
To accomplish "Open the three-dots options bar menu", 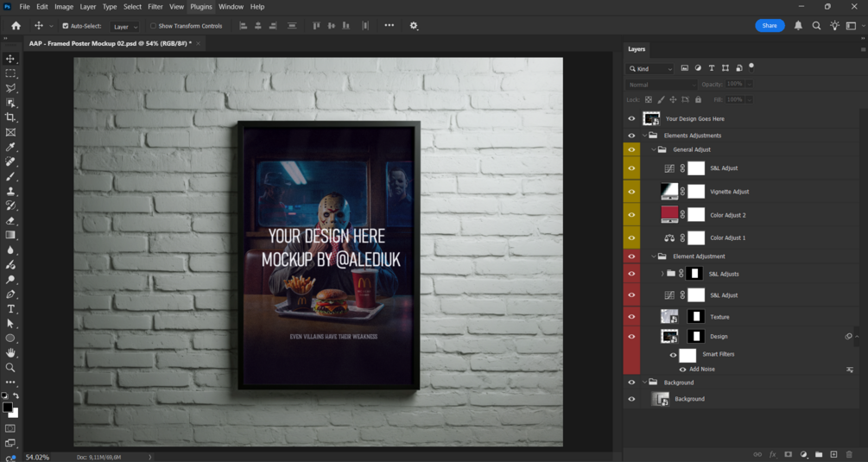I will tap(390, 25).
